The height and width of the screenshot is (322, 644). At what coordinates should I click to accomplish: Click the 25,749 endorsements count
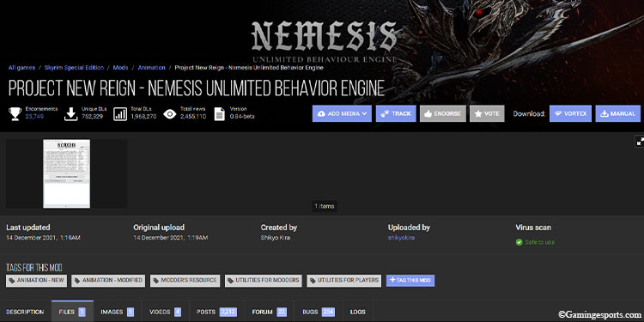(34, 117)
